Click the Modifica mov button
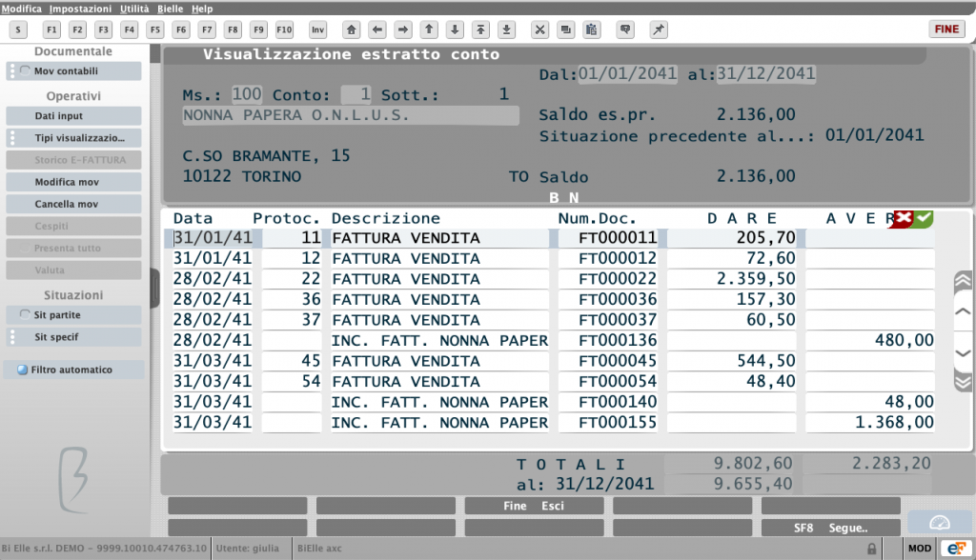This screenshot has height=560, width=976. (73, 182)
